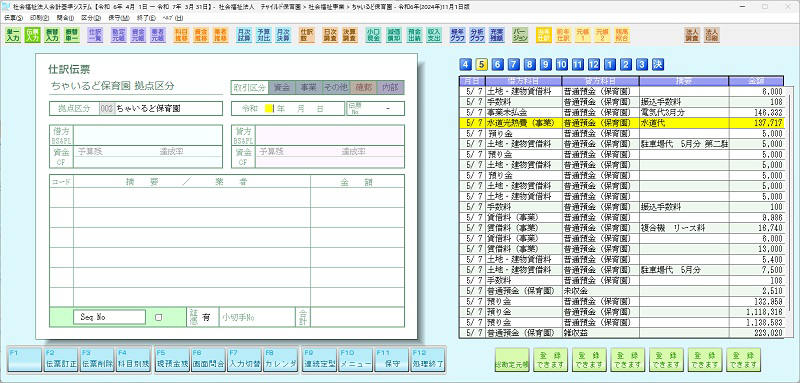
Task: Click the バージョン toolbar icon
Action: (x=519, y=35)
